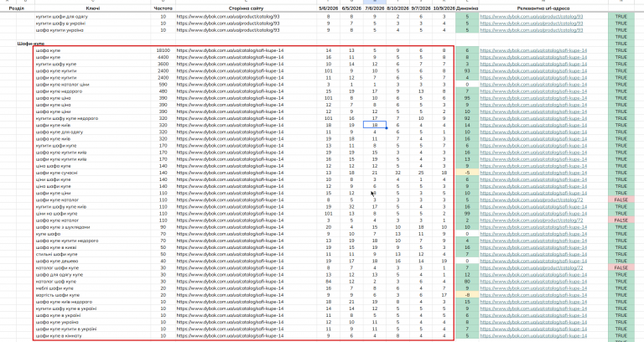Click the 'Сторінка сайту' header cell
This screenshot has width=644, height=342.
click(246, 8)
